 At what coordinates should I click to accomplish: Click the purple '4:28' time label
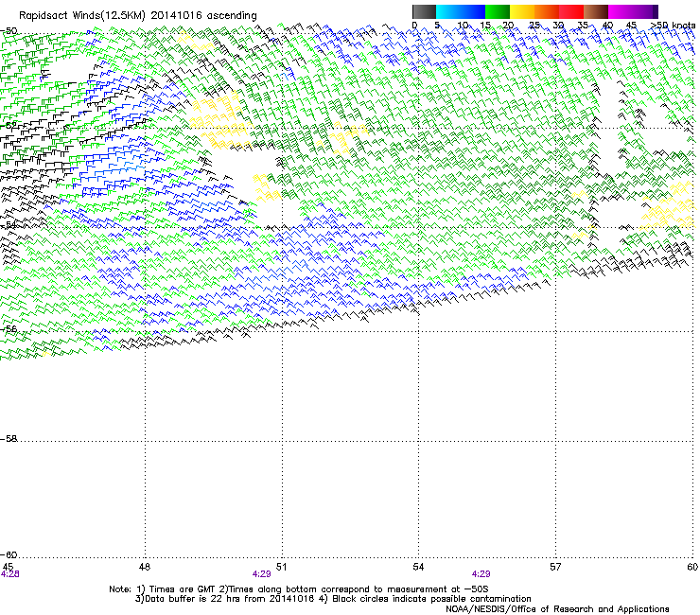pos(9,574)
